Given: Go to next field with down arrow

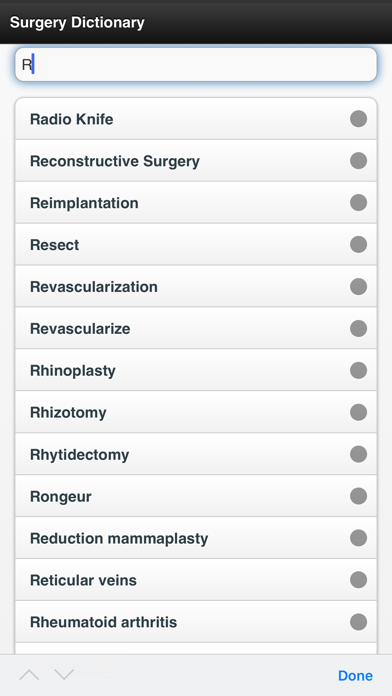Looking at the screenshot, I should tap(64, 675).
